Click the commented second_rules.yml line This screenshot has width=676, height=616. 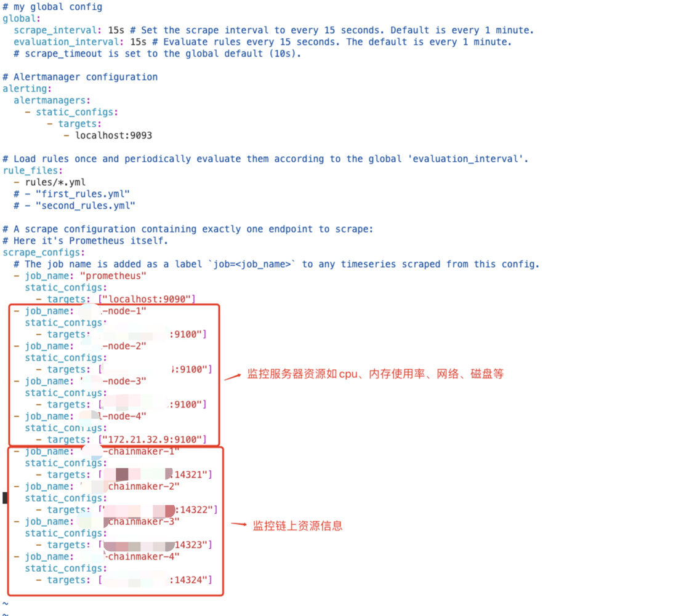(x=80, y=206)
